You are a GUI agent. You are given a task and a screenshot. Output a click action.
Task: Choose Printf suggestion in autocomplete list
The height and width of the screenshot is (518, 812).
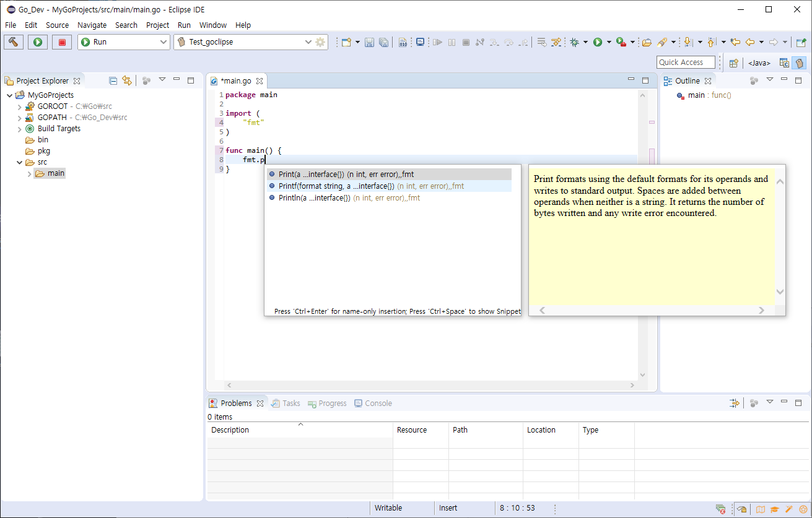[389, 186]
